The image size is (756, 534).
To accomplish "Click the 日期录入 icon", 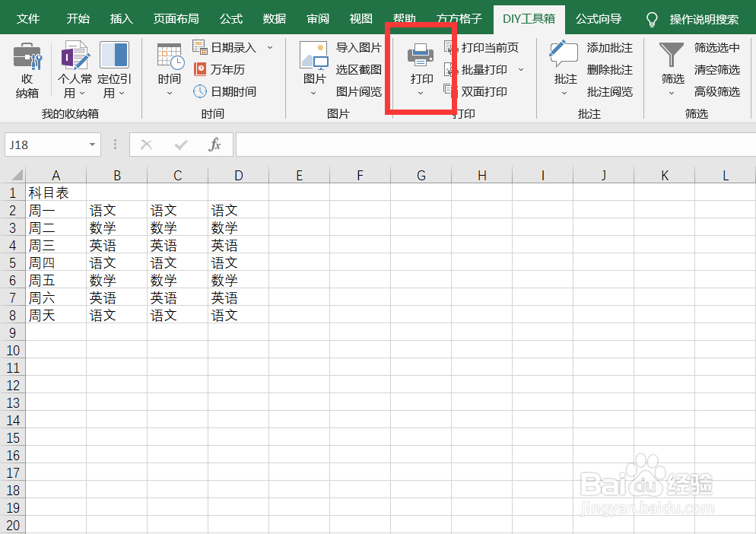I will tap(199, 47).
